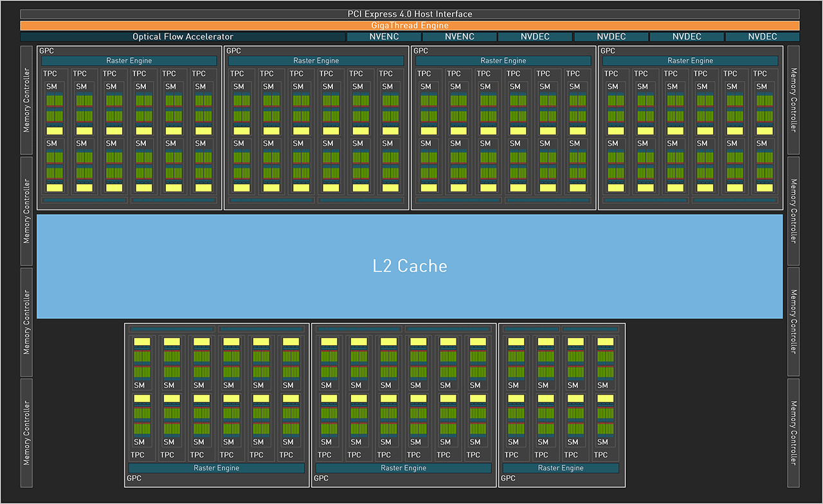823x504 pixels.
Task: Select the orange GigaThread Engine bar
Action: pyautogui.click(x=410, y=26)
